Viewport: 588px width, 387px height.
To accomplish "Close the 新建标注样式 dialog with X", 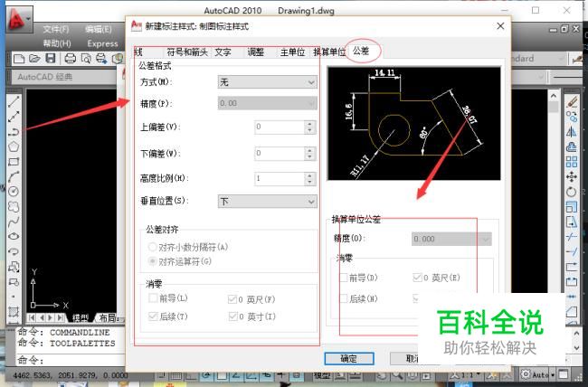I will click(500, 26).
